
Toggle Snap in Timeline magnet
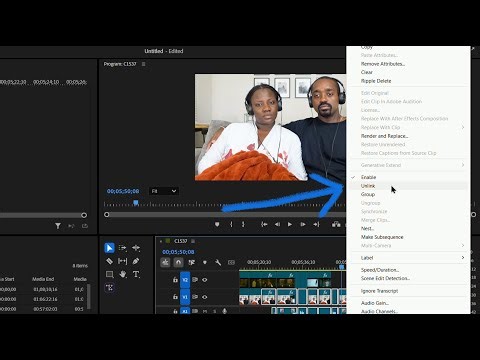pos(178,263)
